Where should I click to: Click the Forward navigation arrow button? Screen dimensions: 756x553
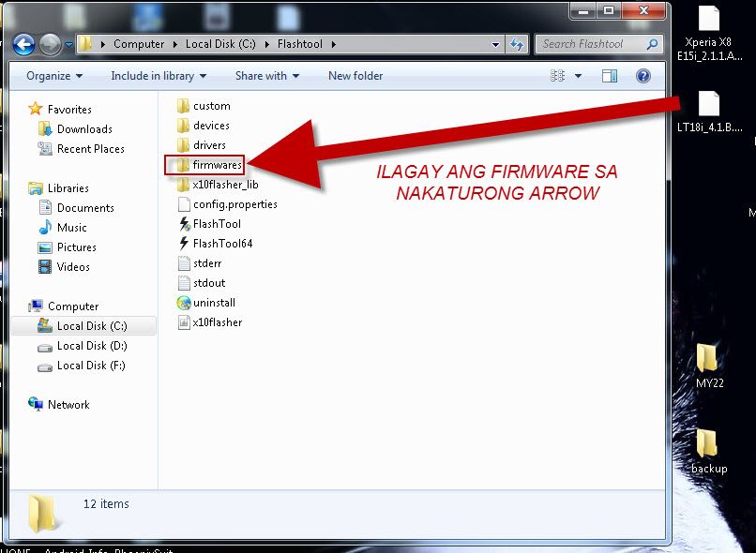(x=50, y=45)
